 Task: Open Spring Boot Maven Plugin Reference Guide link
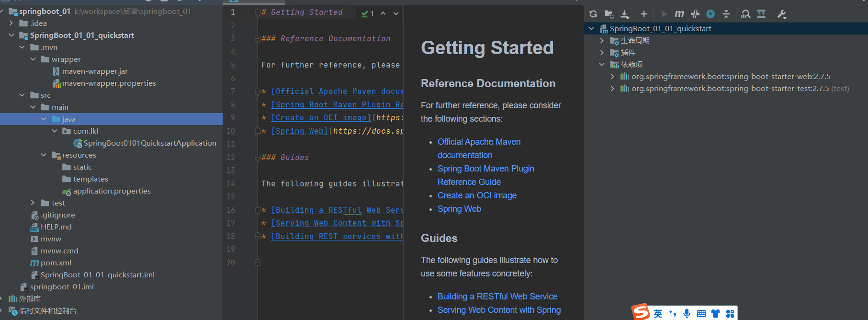[486, 175]
